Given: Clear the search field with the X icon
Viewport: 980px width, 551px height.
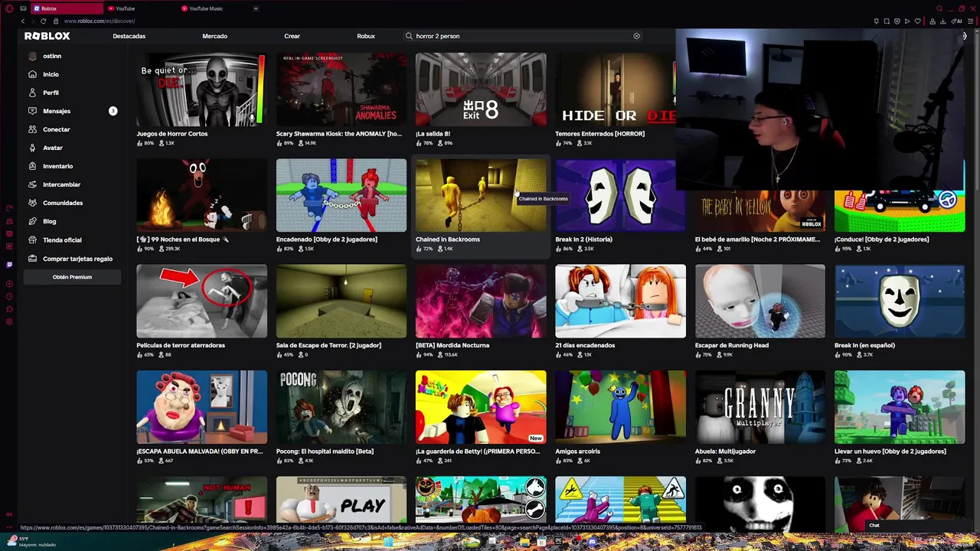Looking at the screenshot, I should click(636, 36).
